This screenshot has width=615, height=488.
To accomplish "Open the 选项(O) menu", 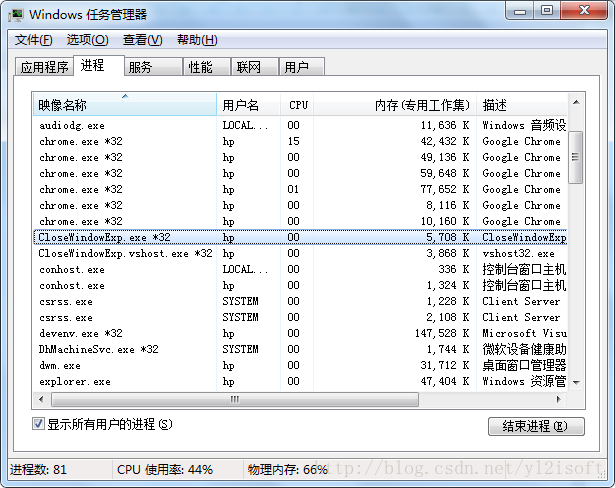I will (87, 40).
